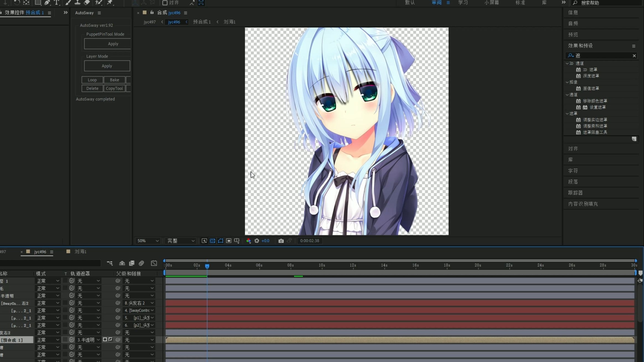Select the Pan Behind anchor tool
644x362 pixels.
(x=26, y=2)
